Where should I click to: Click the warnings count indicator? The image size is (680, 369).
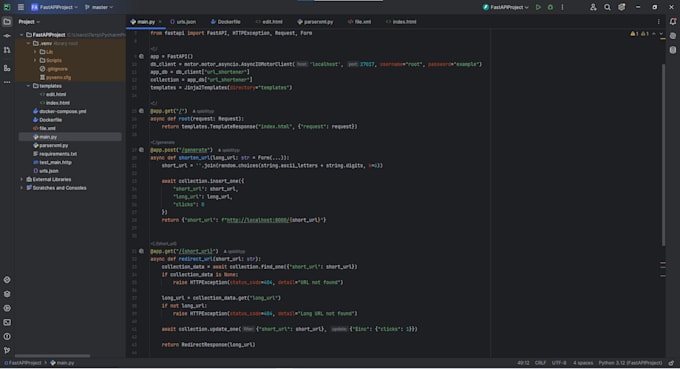(640, 34)
